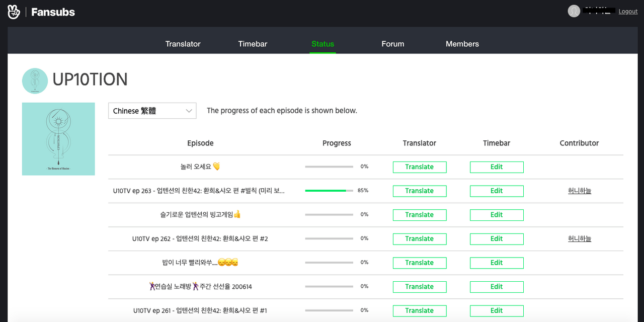Select the Status tab
Image resolution: width=644 pixels, height=322 pixels.
(x=323, y=44)
